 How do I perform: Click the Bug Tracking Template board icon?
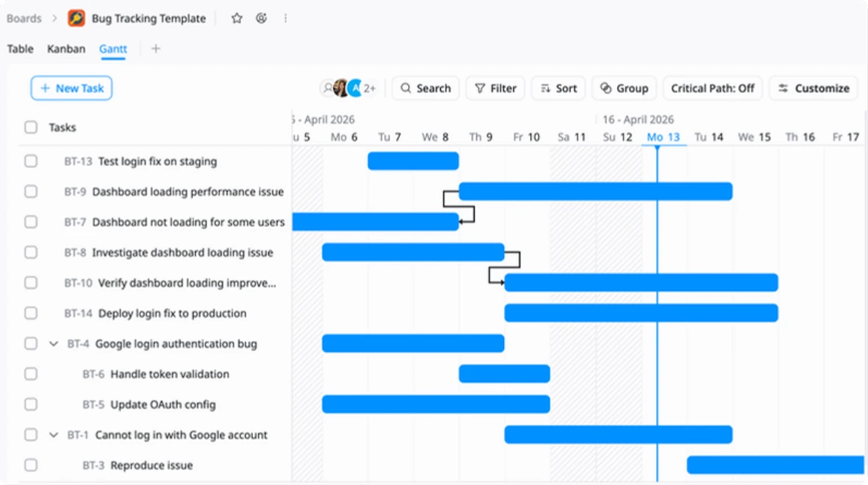point(77,18)
